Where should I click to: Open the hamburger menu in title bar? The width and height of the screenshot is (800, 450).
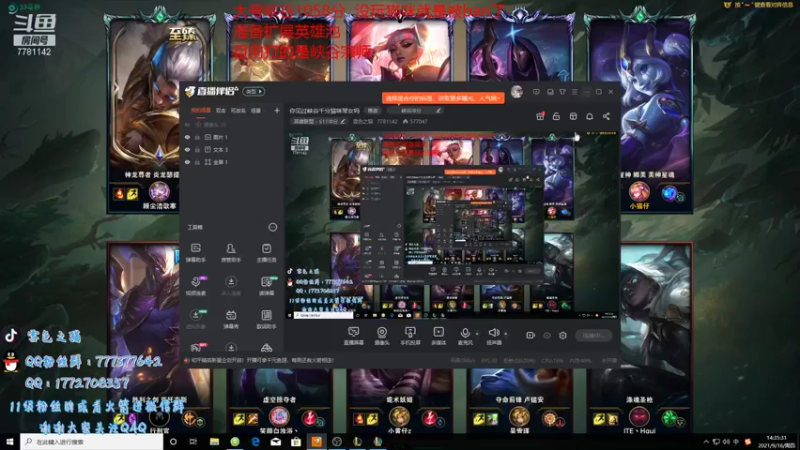574,92
